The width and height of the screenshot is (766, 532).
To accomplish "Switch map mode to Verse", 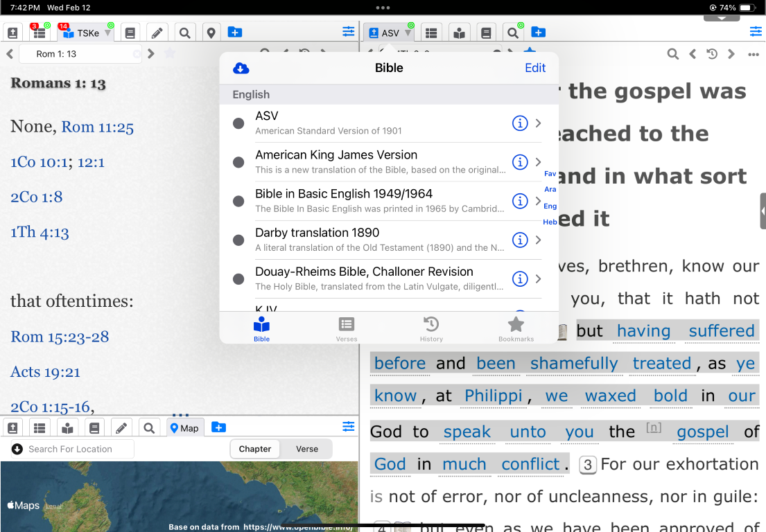I will coord(306,449).
